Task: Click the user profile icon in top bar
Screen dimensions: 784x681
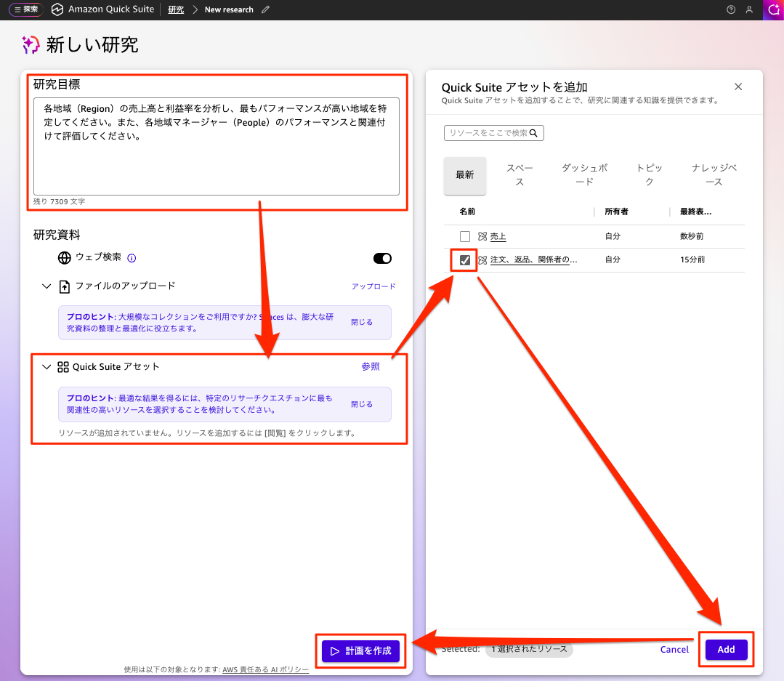Action: [749, 9]
